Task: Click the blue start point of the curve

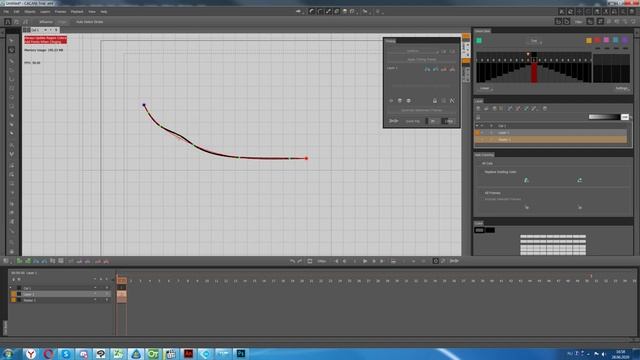Action: (x=144, y=105)
